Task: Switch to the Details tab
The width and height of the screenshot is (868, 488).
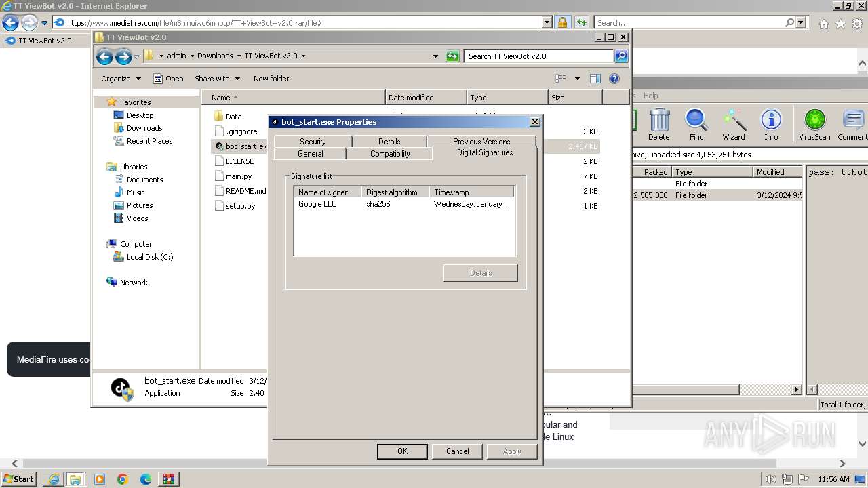Action: (x=389, y=141)
